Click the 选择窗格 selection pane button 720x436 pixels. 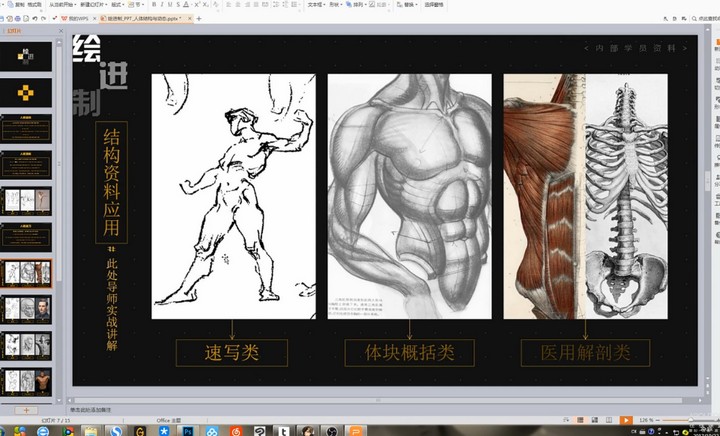point(434,4)
